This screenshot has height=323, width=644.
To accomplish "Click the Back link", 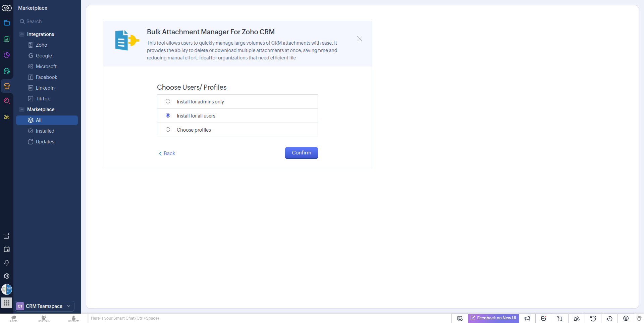I will point(167,153).
